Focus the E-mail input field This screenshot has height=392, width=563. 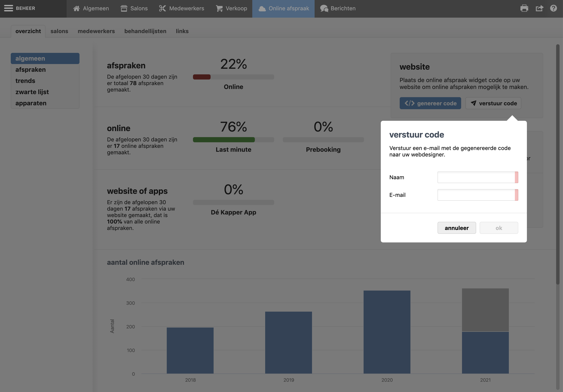476,195
